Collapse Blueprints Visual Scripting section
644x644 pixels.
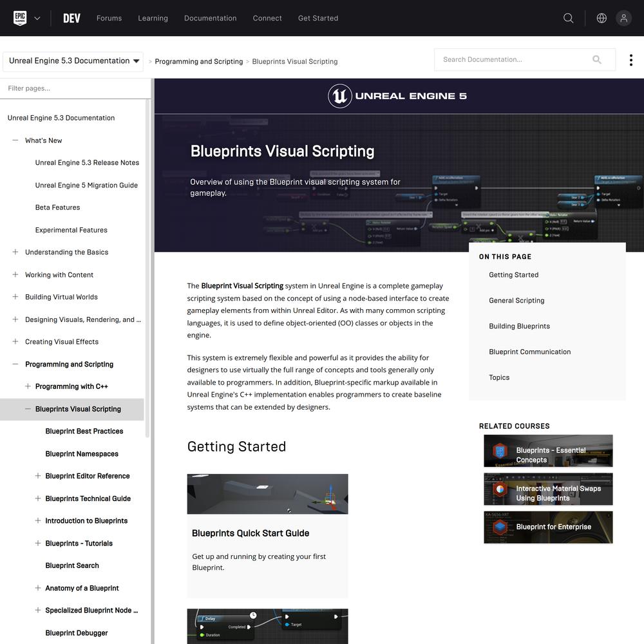point(28,409)
